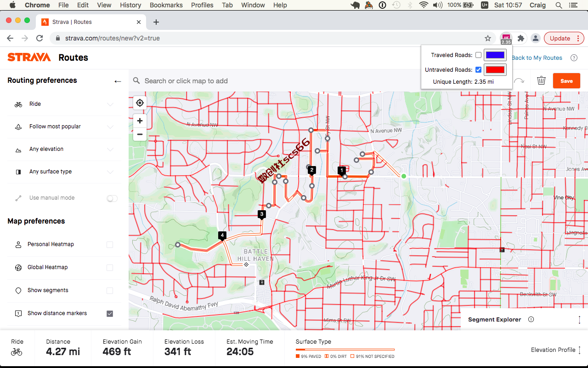The height and width of the screenshot is (368, 588).
Task: Toggle the Traveled Roads checkbox
Action: 478,55
